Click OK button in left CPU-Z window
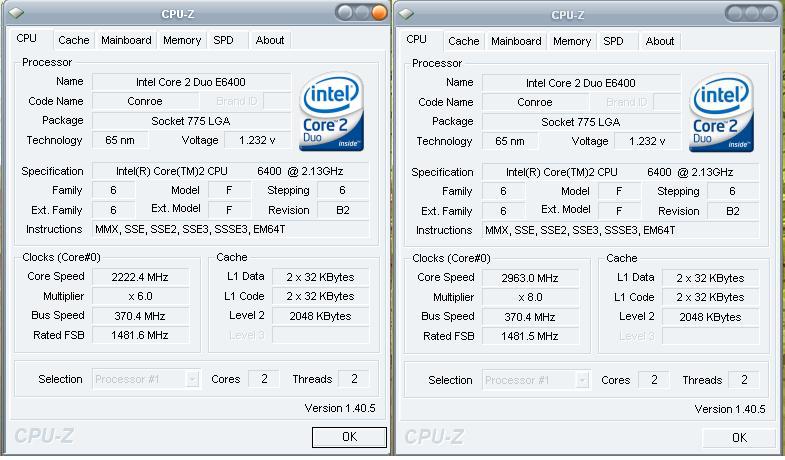 click(349, 437)
